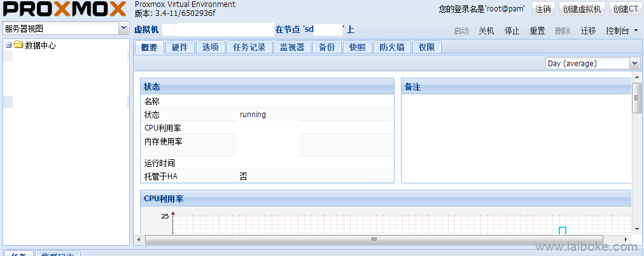This screenshot has height=256, width=644.
Task: Click 删除 in the VM toolbar
Action: click(563, 31)
